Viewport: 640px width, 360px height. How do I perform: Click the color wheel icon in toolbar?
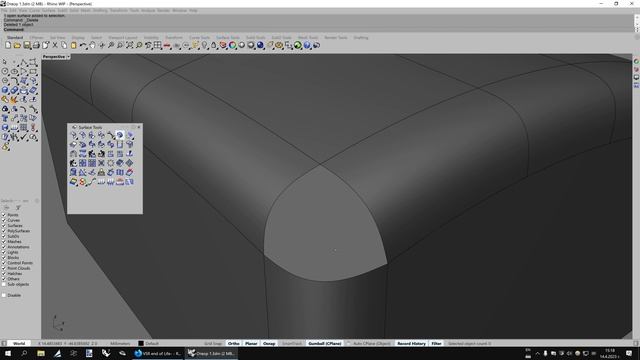pyautogui.click(x=232, y=45)
